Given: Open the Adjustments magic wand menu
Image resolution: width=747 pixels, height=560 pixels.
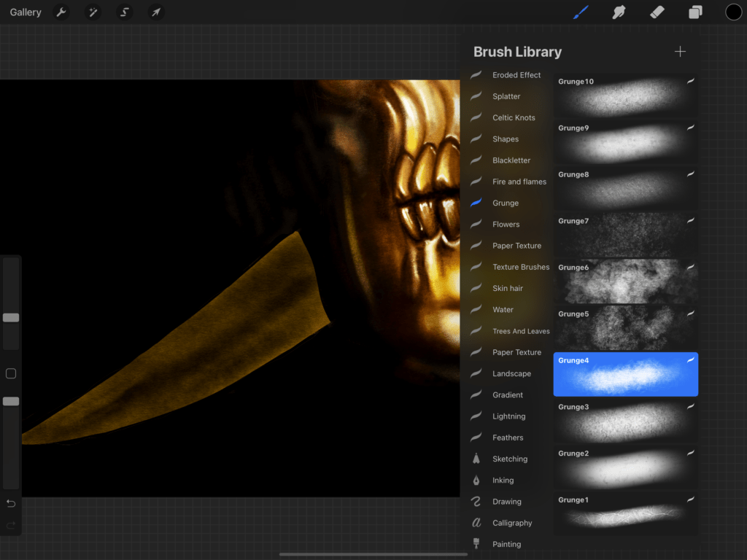Looking at the screenshot, I should click(93, 12).
